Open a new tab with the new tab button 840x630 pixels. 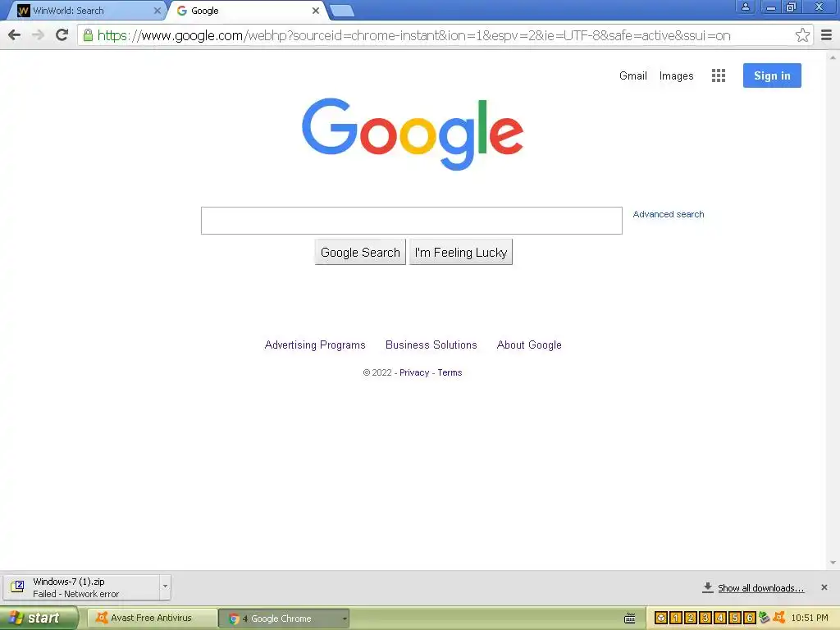click(341, 11)
